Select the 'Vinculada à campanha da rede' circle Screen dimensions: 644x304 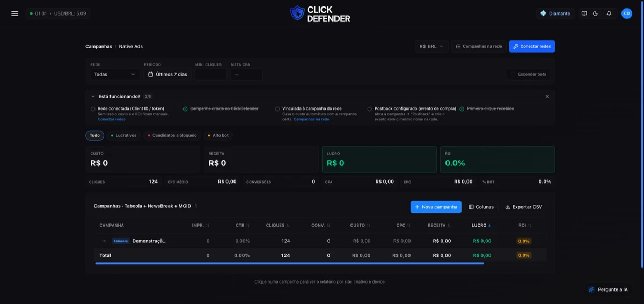click(277, 109)
